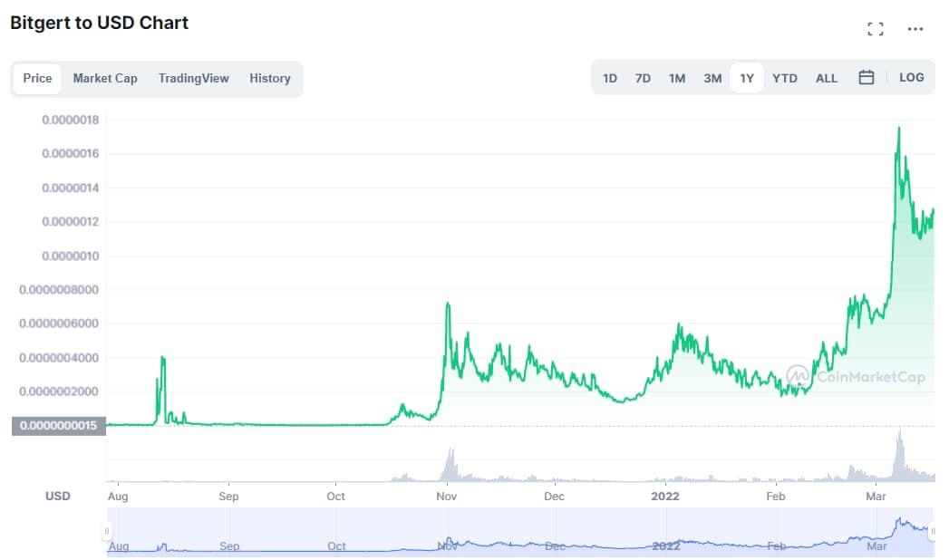949x560 pixels.
Task: Switch to the Market Cap tab
Action: [x=105, y=79]
